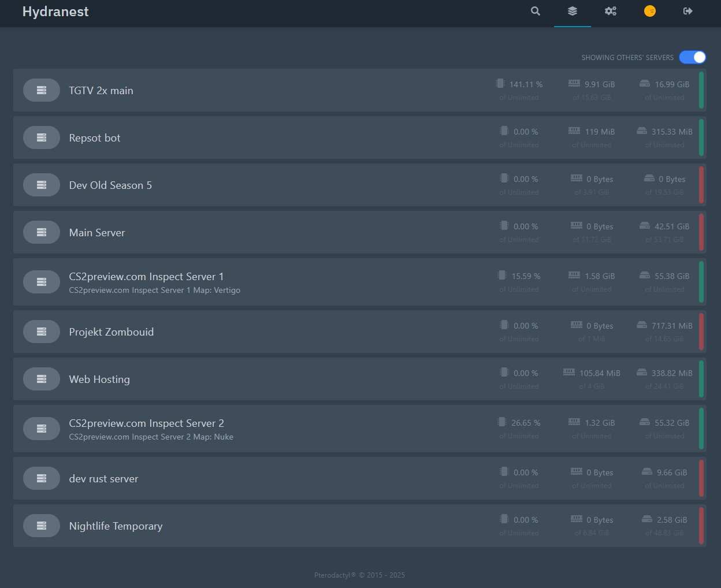Viewport: 721px width, 588px height.
Task: Click server icon for Main Server
Action: [x=42, y=232]
